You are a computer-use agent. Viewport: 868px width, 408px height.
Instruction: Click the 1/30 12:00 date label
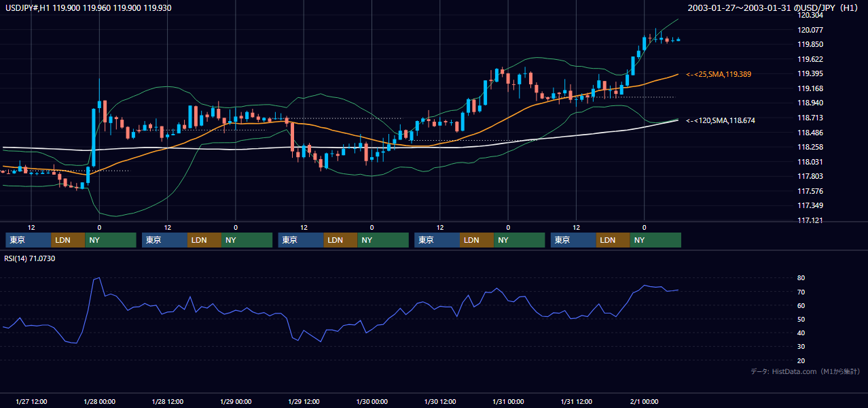point(440,402)
